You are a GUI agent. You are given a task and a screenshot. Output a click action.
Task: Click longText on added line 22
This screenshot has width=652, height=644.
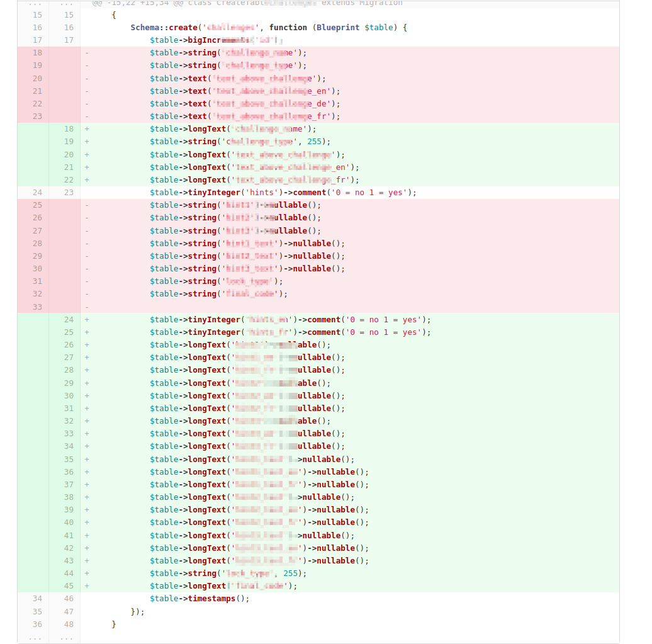(x=207, y=179)
